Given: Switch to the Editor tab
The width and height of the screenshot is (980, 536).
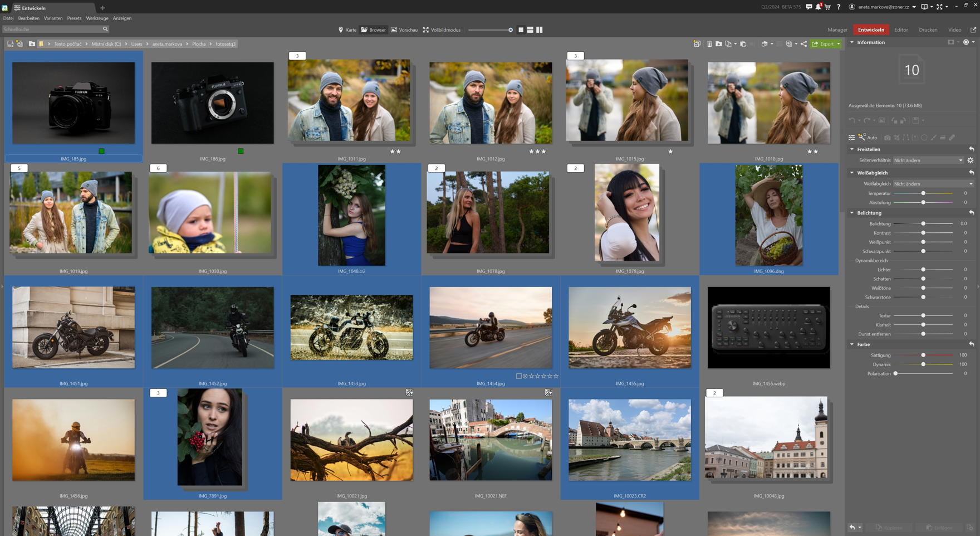Looking at the screenshot, I should pyautogui.click(x=900, y=30).
